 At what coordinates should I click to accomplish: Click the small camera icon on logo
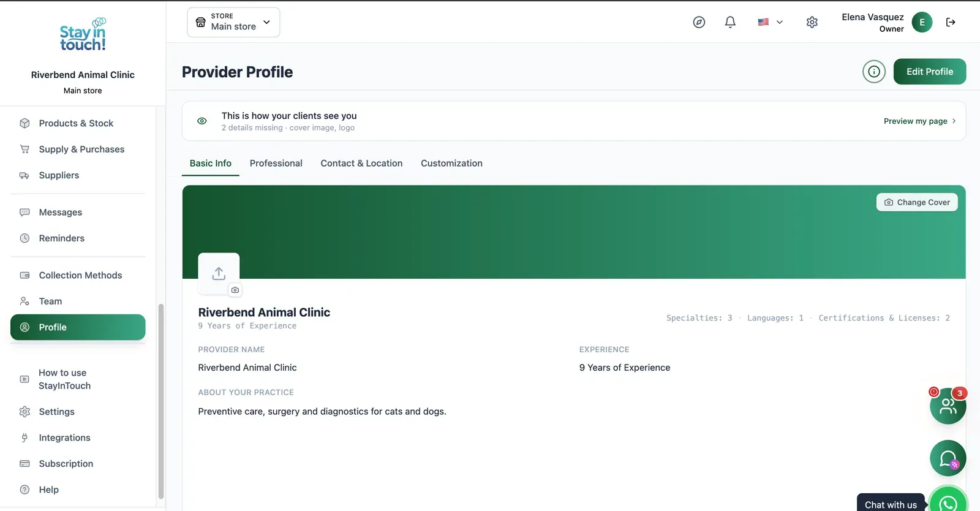point(235,290)
